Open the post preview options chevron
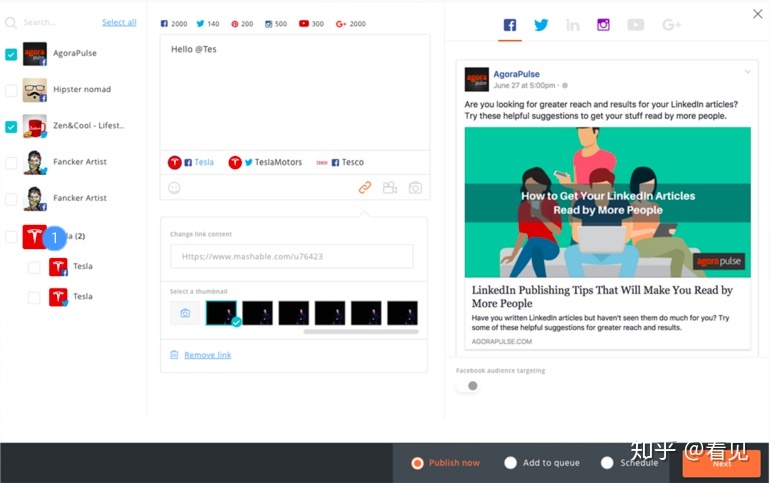 pyautogui.click(x=747, y=72)
